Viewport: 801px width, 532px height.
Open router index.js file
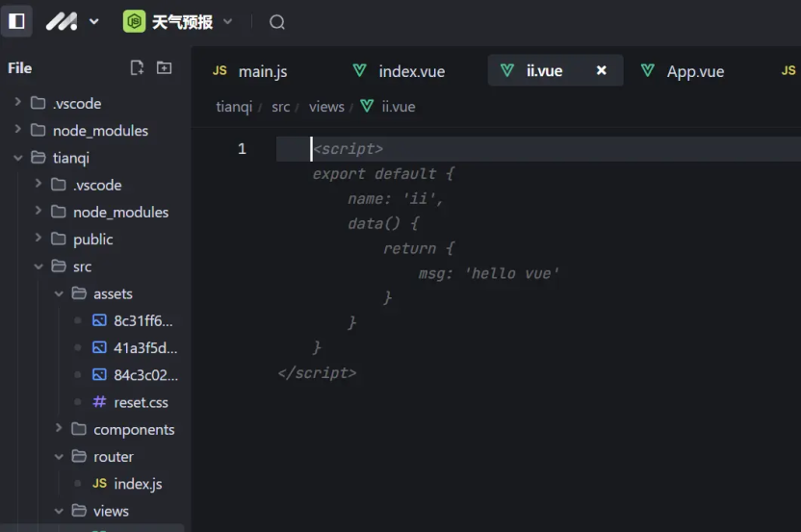click(x=137, y=484)
